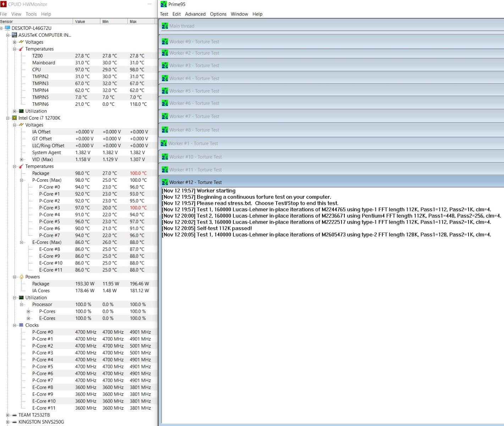The height and width of the screenshot is (426, 504).
Task: Click the Max column header
Action: click(x=141, y=22)
